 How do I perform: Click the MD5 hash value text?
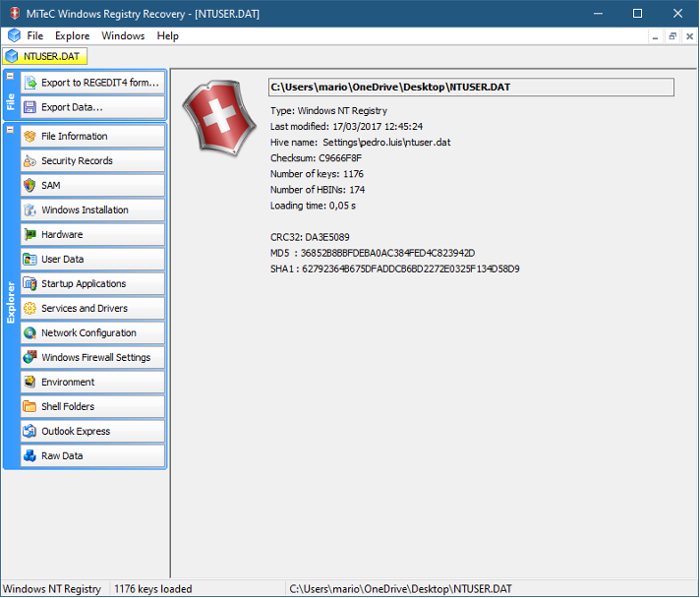(387, 253)
